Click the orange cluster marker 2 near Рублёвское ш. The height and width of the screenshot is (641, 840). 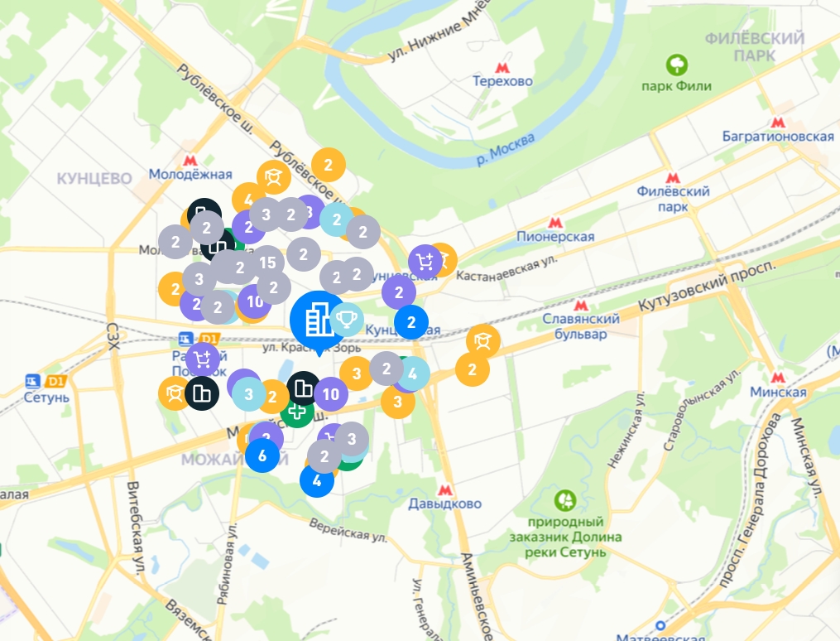click(x=329, y=165)
